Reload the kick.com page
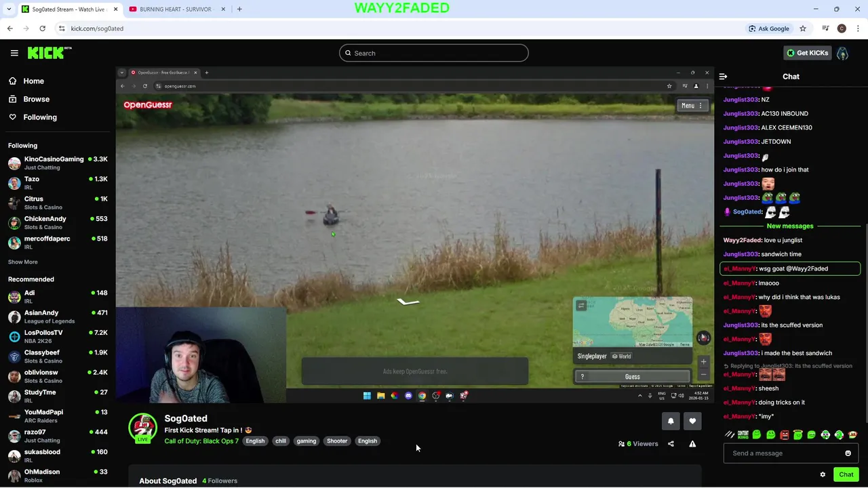 click(x=42, y=28)
